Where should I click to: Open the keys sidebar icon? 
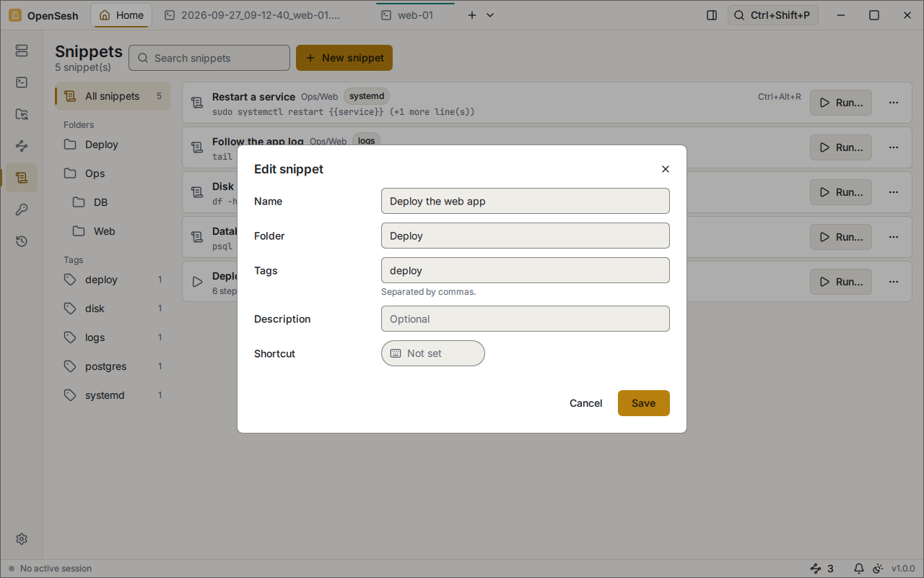22,210
